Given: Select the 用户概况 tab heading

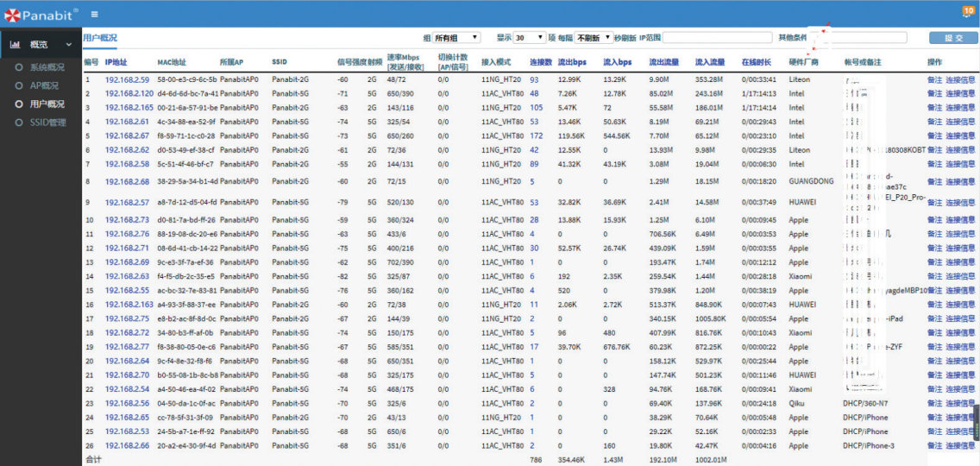Looking at the screenshot, I should tap(100, 37).
